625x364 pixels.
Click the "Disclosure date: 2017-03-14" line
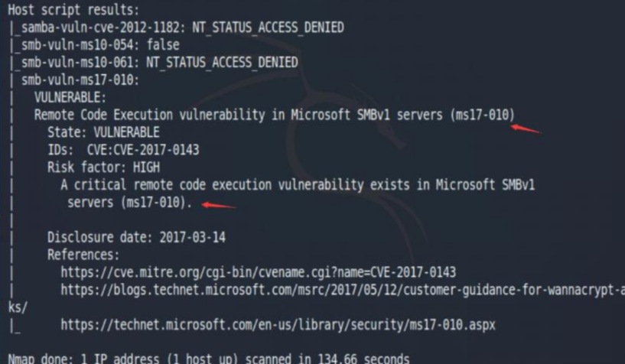coord(136,237)
